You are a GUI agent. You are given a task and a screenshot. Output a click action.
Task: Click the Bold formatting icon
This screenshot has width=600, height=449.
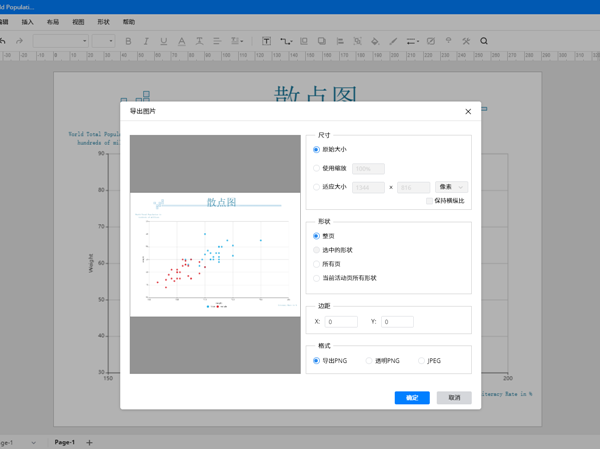point(128,42)
